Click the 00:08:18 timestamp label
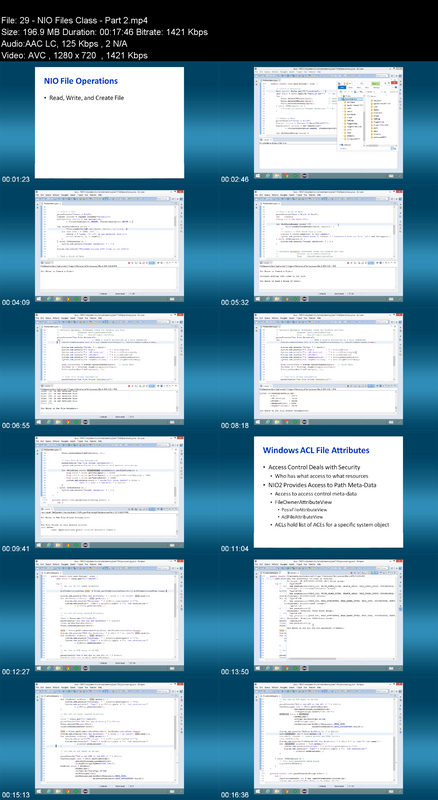 tap(235, 426)
